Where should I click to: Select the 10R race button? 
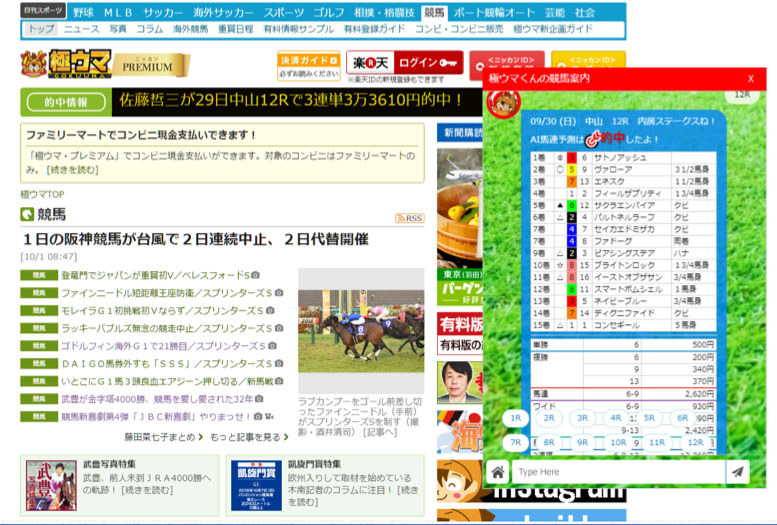[618, 442]
